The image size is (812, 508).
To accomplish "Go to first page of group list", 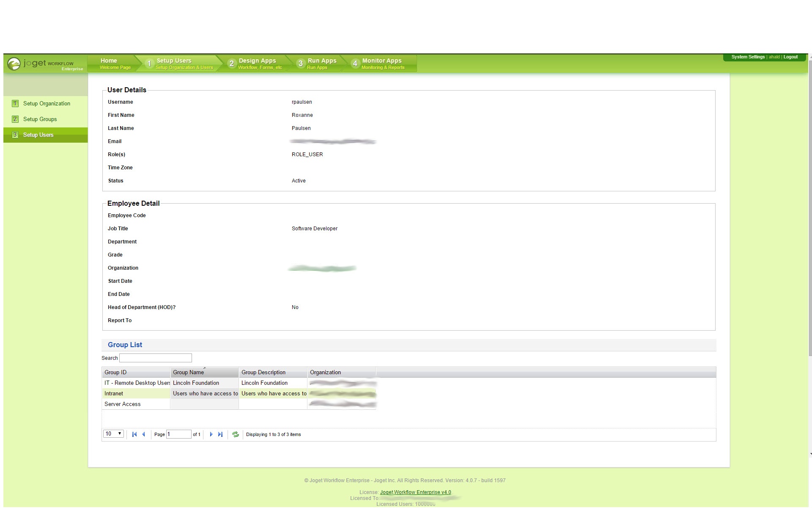I will point(134,434).
